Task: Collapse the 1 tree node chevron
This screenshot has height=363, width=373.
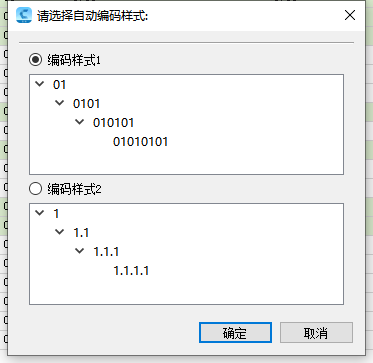Action: coord(40,213)
